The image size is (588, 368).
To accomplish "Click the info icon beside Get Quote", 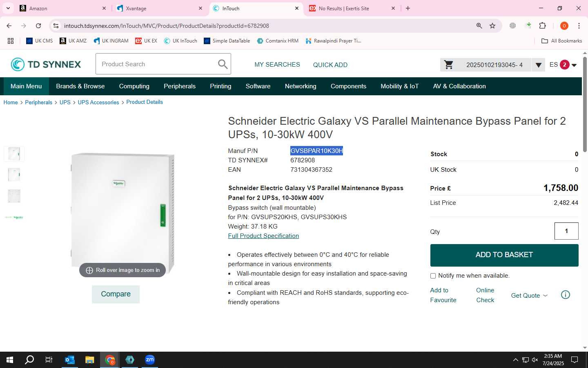I will point(566,295).
